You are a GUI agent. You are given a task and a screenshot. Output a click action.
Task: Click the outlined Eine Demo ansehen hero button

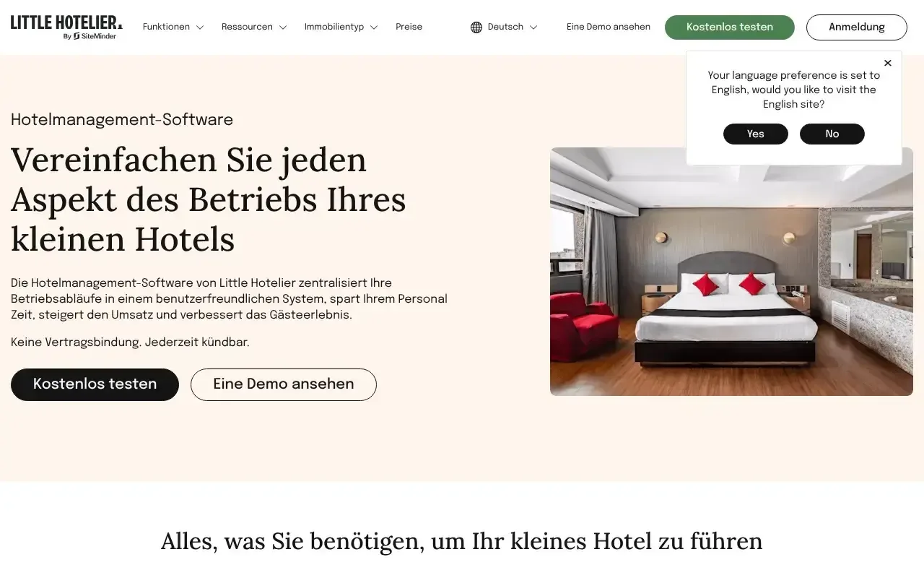point(284,384)
